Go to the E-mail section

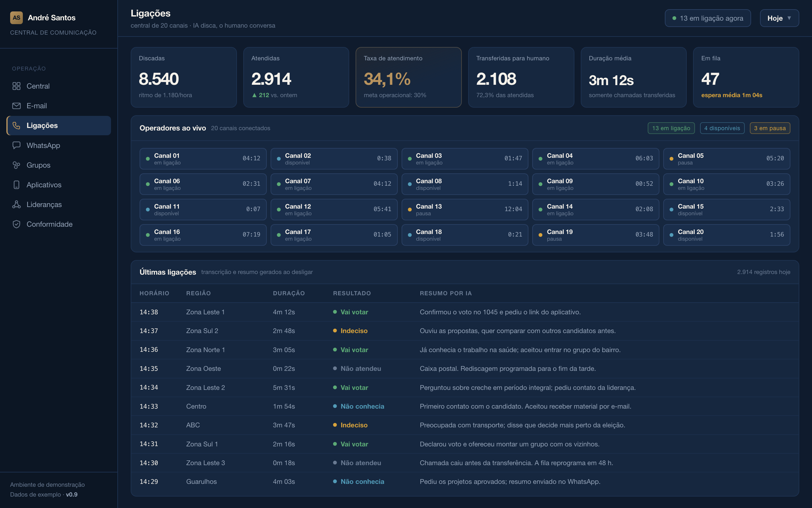coord(59,106)
